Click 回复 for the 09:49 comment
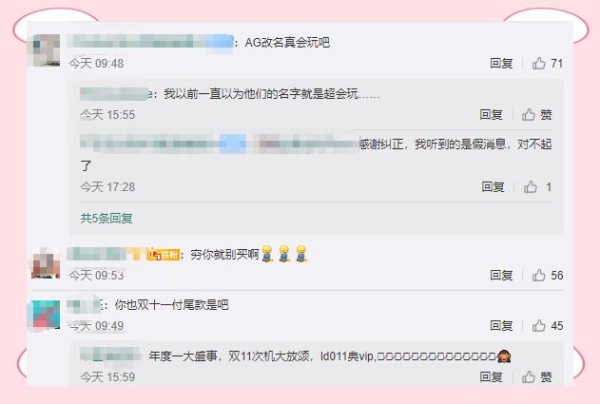 [501, 326]
